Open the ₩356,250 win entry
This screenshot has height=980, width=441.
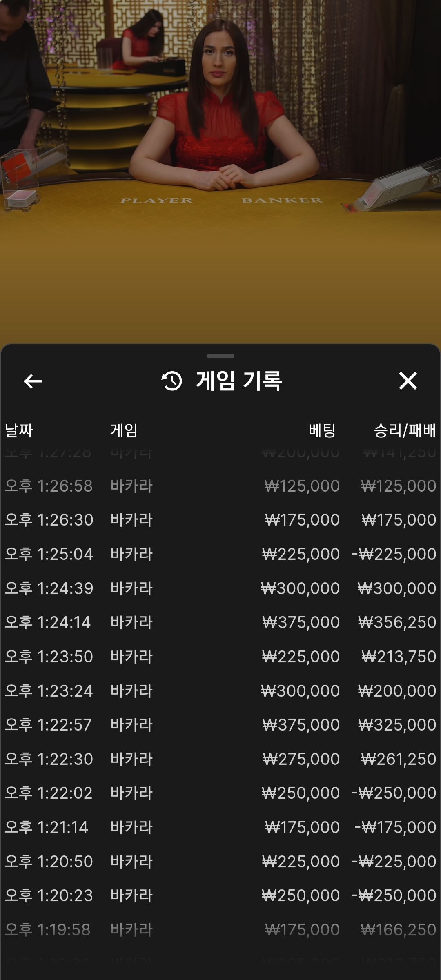tap(220, 622)
